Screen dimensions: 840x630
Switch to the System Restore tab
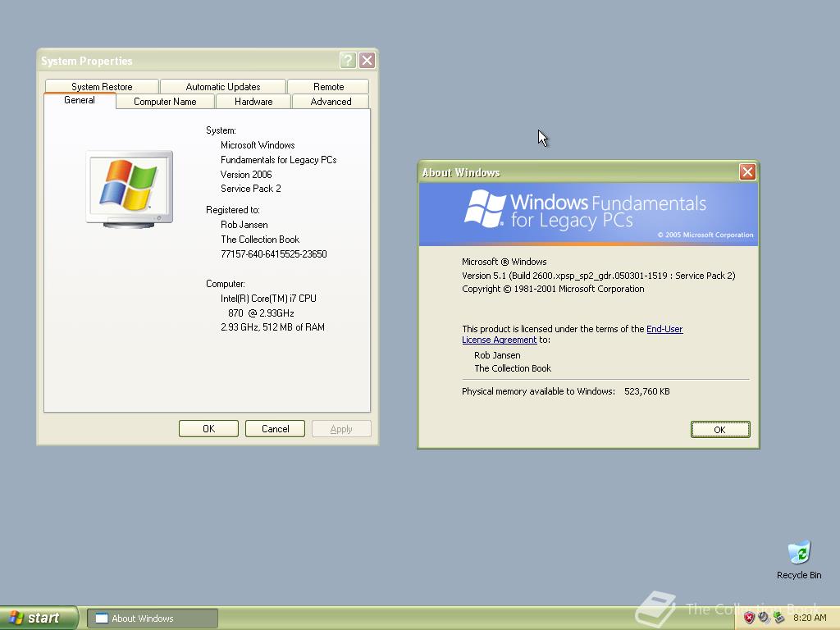click(102, 87)
